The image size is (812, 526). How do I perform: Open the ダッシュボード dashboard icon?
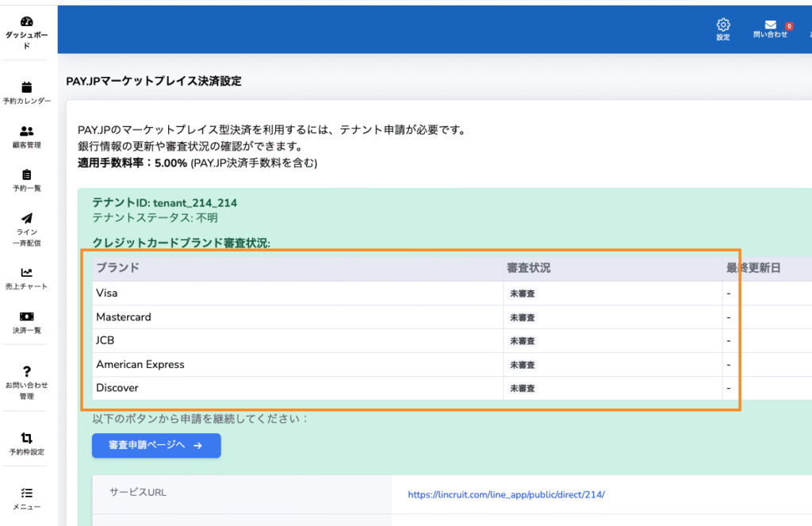coord(26,21)
